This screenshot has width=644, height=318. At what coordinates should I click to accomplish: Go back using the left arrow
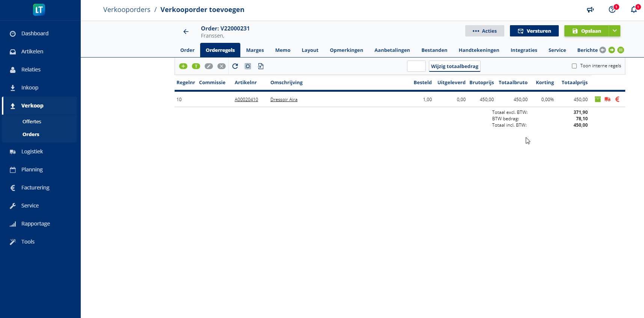click(186, 32)
